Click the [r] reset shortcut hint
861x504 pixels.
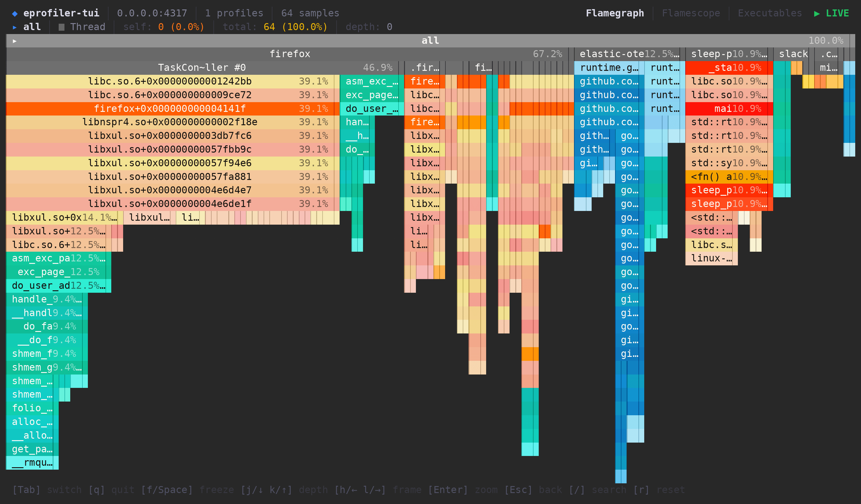tap(659, 490)
